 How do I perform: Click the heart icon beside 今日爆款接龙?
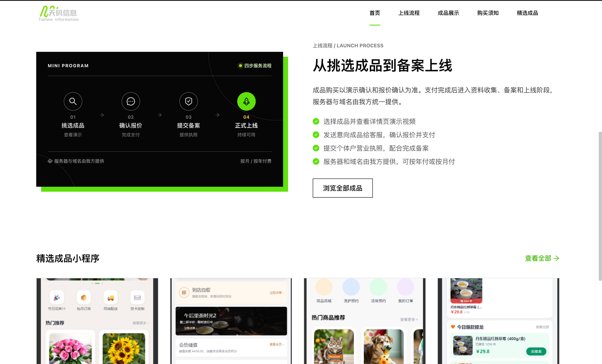tap(453, 327)
